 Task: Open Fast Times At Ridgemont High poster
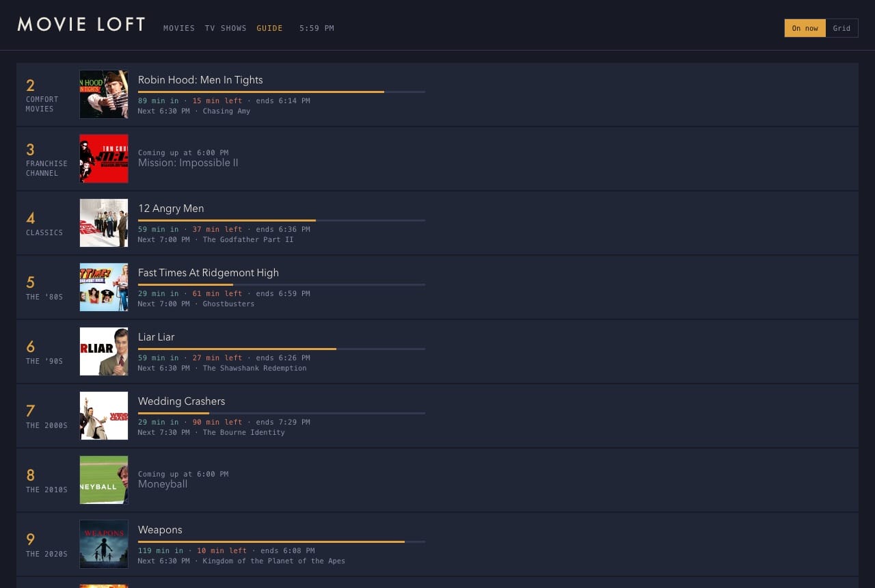point(104,287)
